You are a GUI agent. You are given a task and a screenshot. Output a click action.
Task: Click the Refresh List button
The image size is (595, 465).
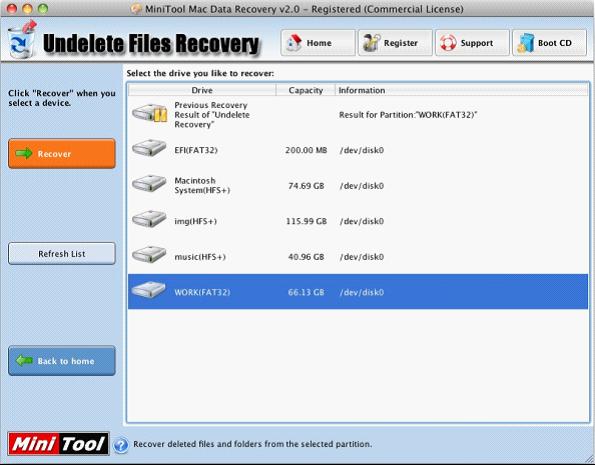[x=62, y=254]
